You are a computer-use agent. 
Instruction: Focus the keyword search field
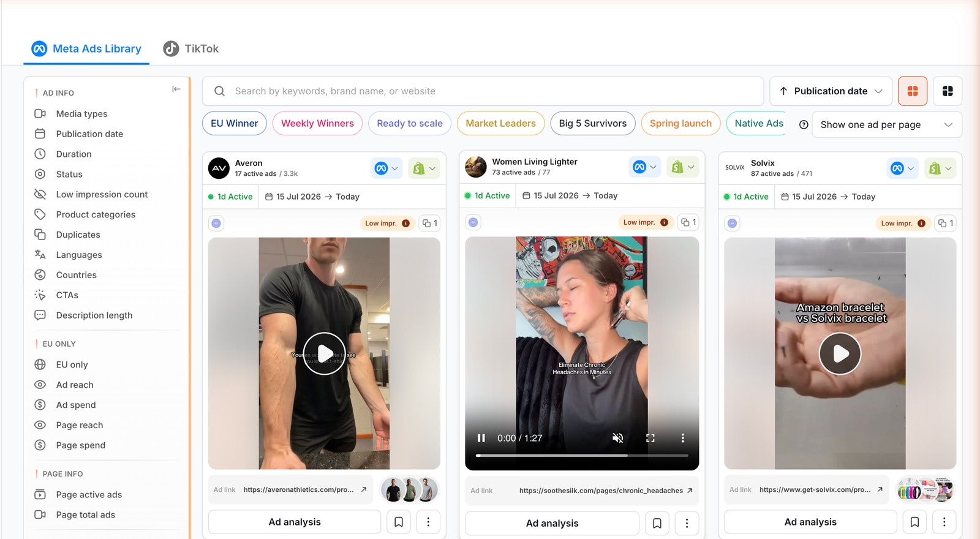[x=483, y=91]
